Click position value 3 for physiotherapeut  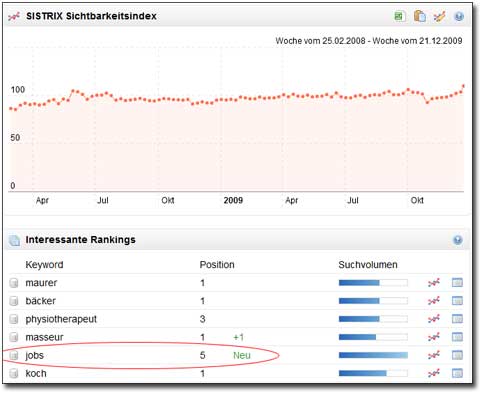coord(202,319)
